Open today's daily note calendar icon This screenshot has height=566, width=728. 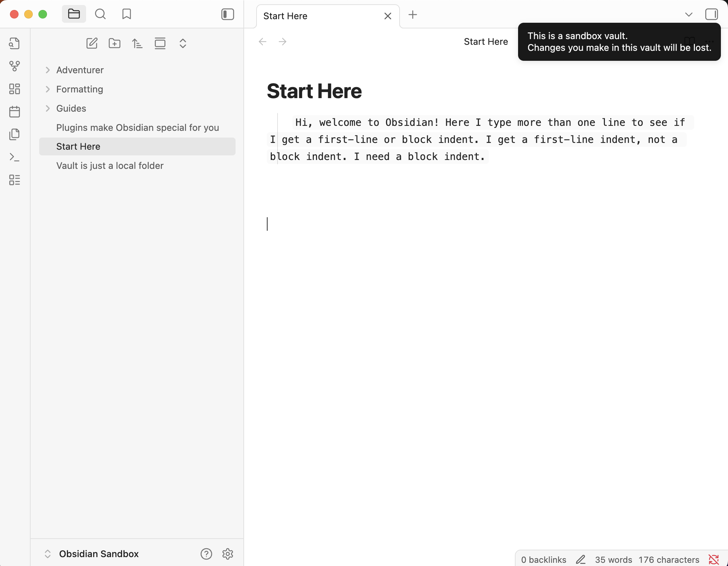pos(14,112)
